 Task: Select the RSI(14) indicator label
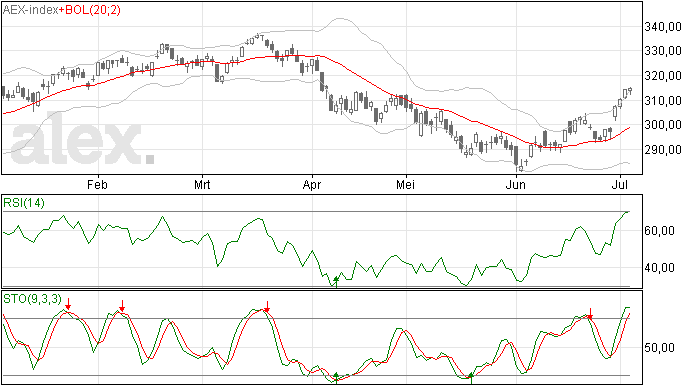24,203
